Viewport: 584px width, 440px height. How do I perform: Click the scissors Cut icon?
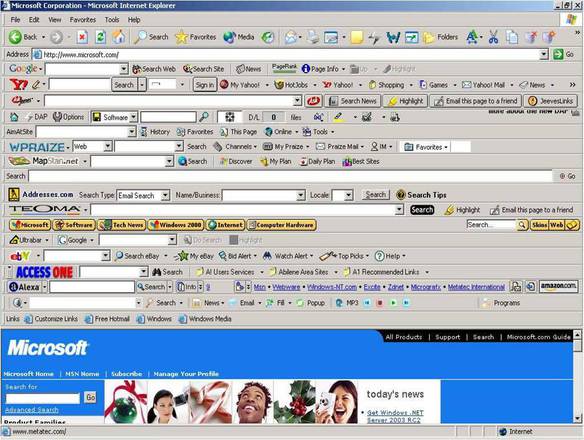pos(493,37)
